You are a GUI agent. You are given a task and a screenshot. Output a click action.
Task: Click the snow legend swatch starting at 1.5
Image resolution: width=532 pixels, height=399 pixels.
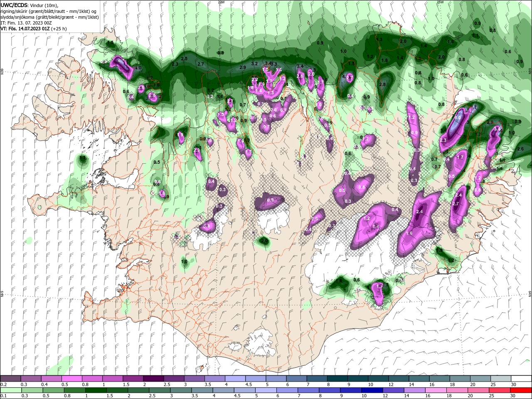(133, 379)
